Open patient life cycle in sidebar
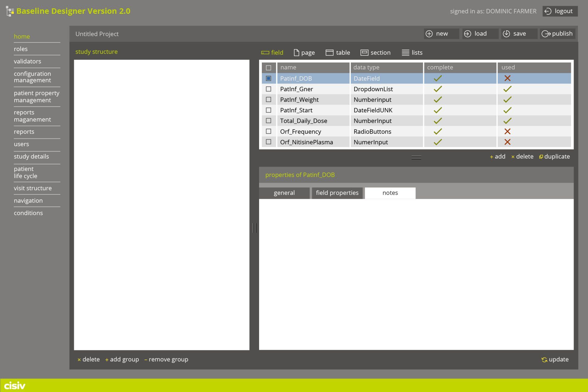The image size is (588, 392). pos(25,172)
